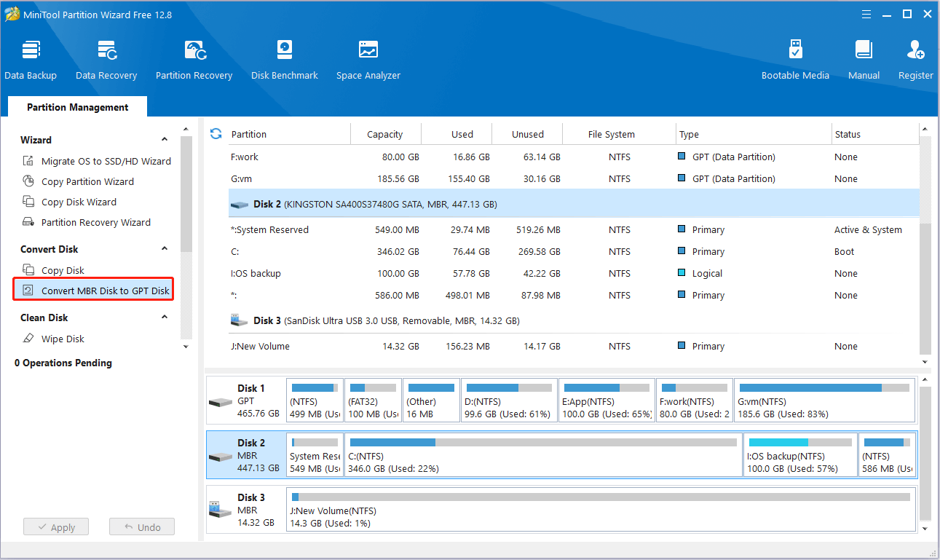Click the Disk 3 USB icon in disk map

click(x=220, y=508)
